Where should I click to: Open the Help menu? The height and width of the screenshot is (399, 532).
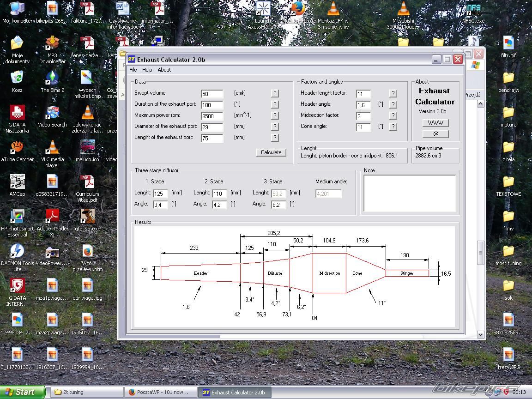click(x=147, y=70)
